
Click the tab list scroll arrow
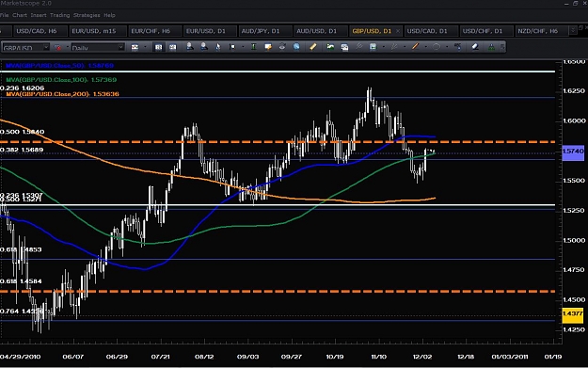(573, 30)
